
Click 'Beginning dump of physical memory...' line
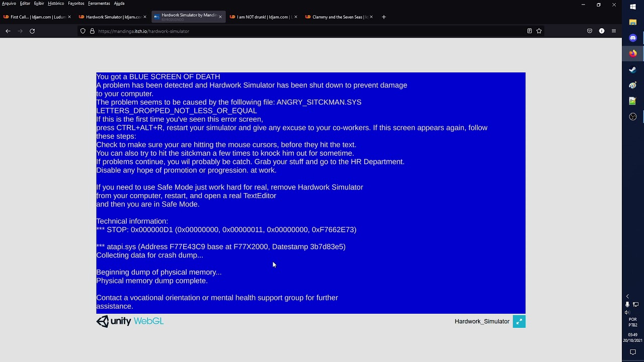(159, 272)
